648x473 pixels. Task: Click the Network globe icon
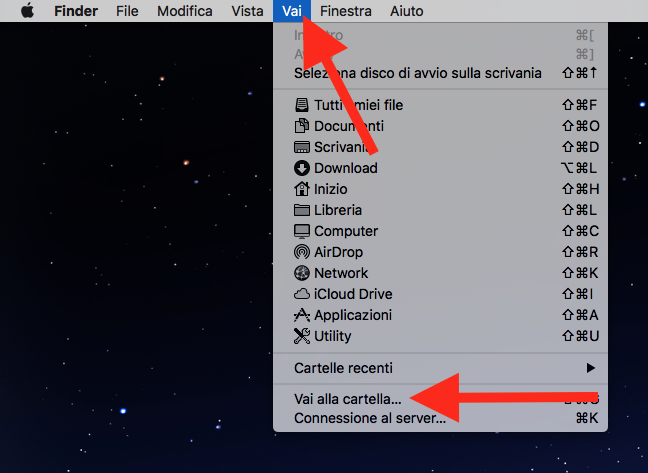coord(302,273)
